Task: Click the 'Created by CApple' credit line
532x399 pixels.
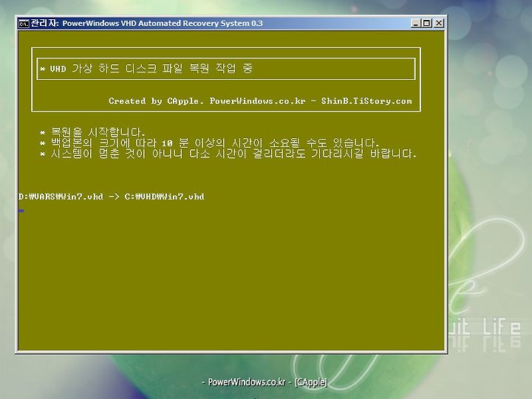Action: click(260, 101)
